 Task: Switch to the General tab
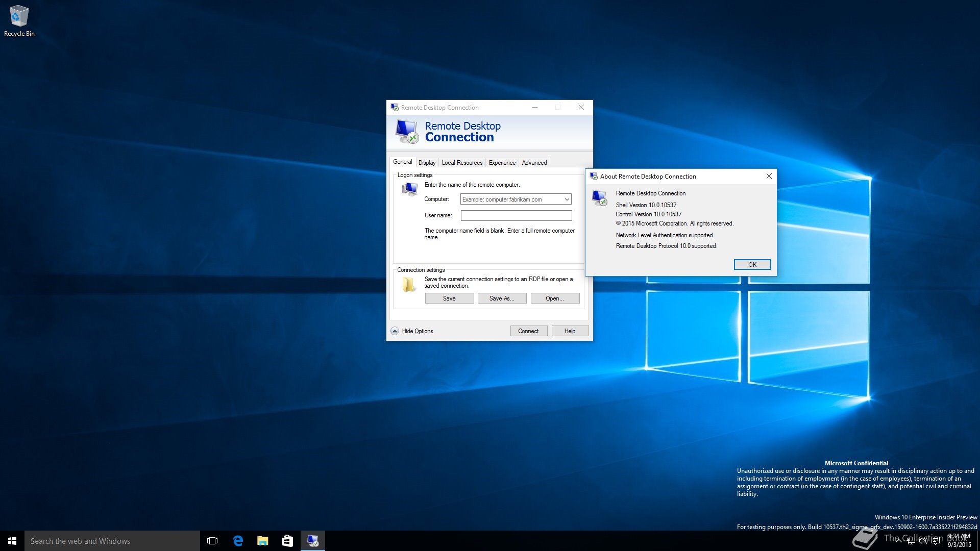[x=402, y=162]
